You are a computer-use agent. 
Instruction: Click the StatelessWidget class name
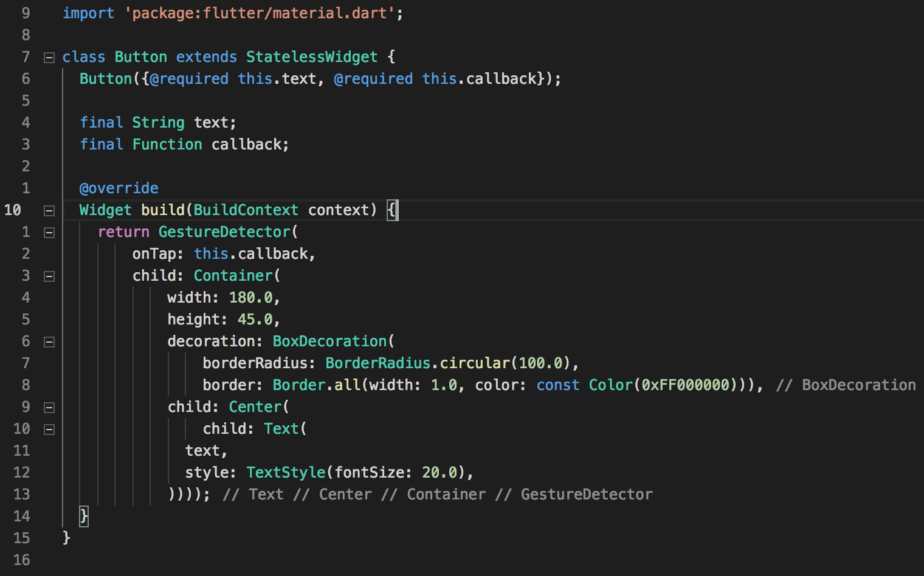click(311, 57)
